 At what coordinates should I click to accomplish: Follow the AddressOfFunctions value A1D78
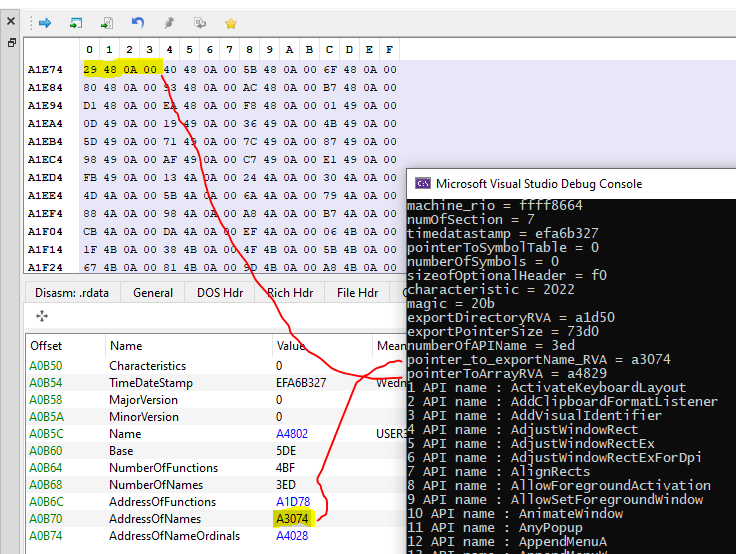(292, 501)
